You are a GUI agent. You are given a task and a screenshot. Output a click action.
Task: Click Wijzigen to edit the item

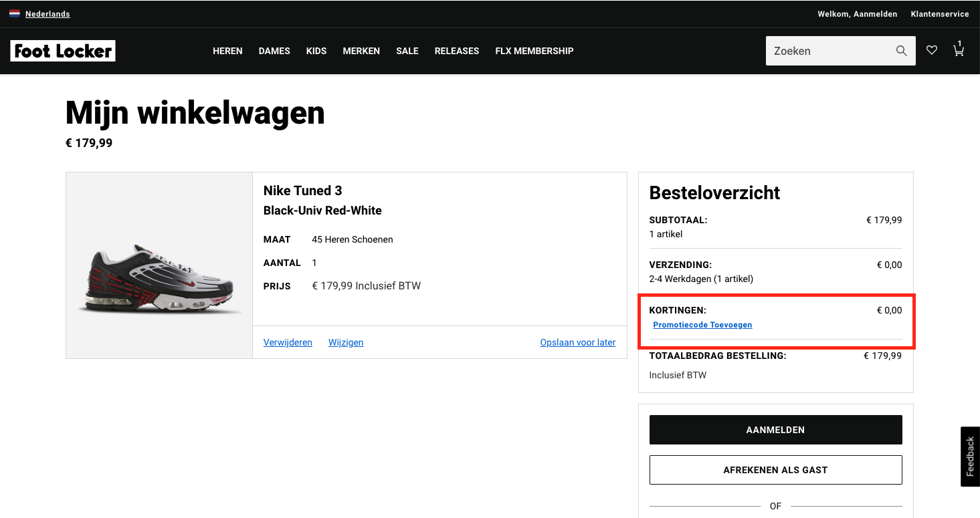pyautogui.click(x=346, y=342)
